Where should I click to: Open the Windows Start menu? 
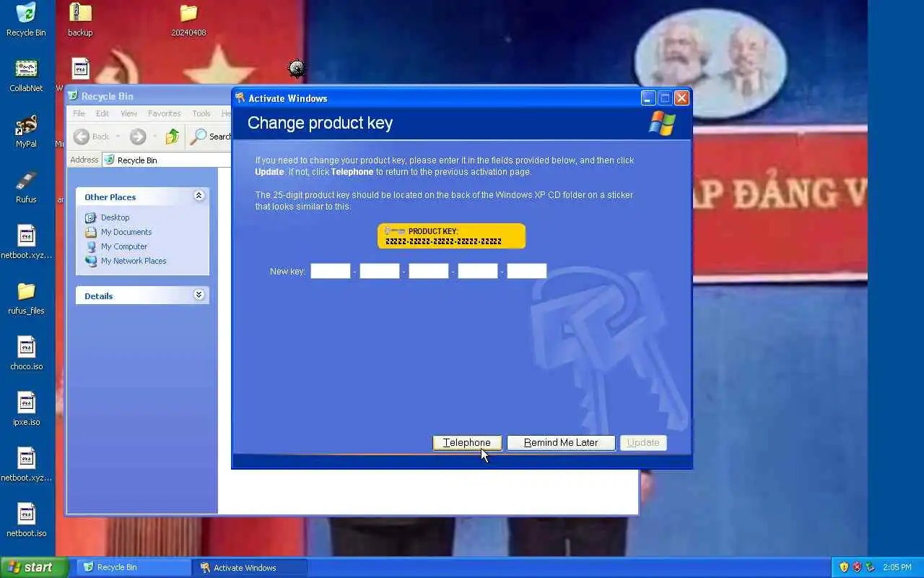point(34,567)
